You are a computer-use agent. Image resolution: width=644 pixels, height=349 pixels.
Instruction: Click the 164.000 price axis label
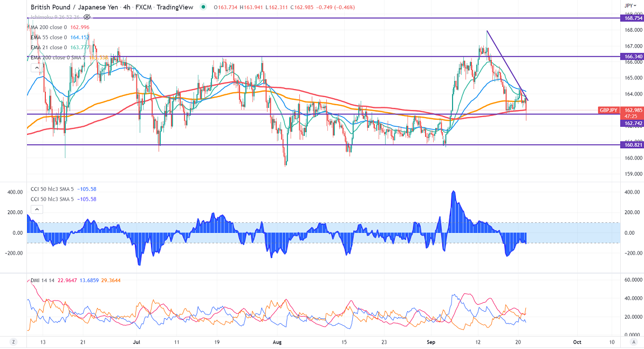pyautogui.click(x=633, y=94)
